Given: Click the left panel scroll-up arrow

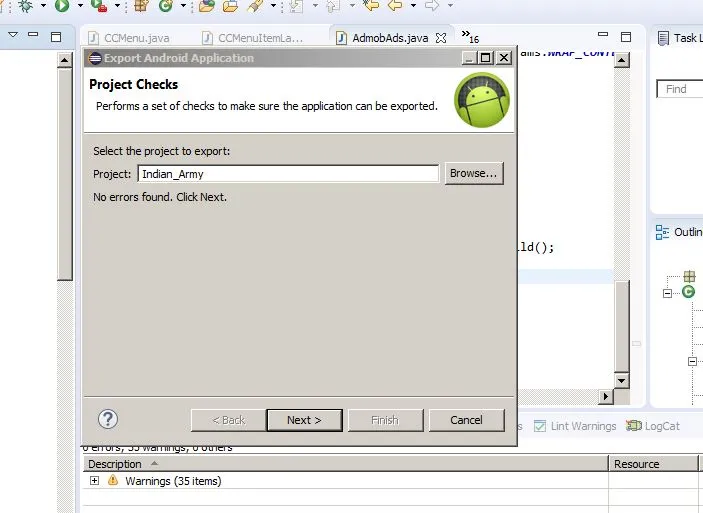Looking at the screenshot, I should (x=65, y=60).
